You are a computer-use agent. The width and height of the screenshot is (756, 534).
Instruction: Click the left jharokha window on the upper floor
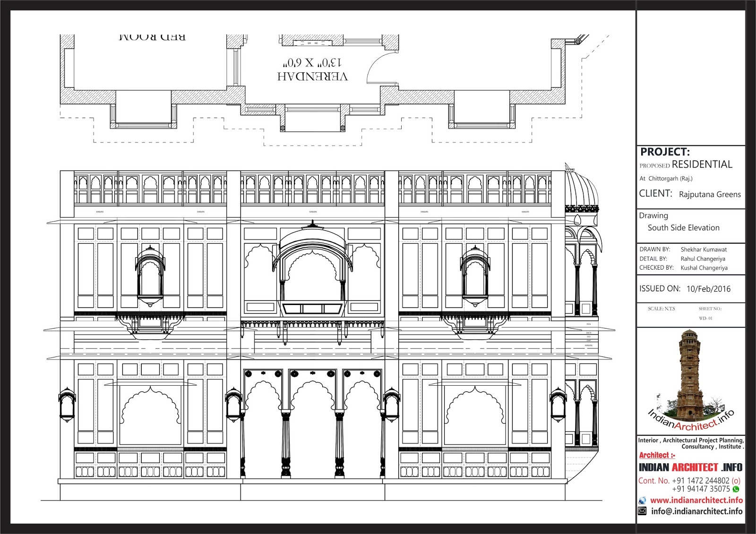tap(150, 274)
